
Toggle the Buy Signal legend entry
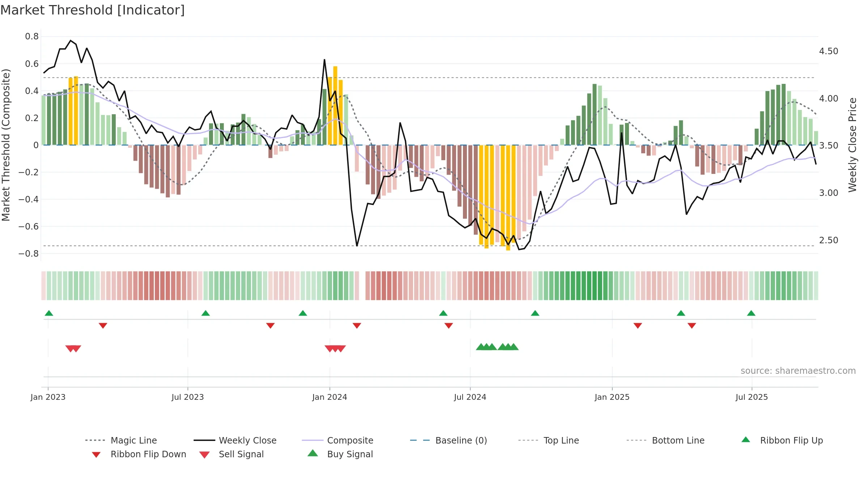coord(340,454)
